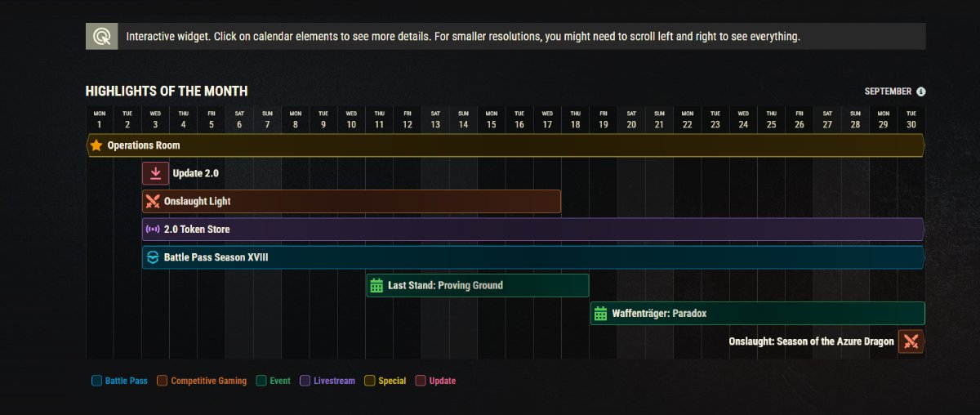Click the star icon on Operations Room
This screenshot has height=415, width=980.
click(x=96, y=145)
